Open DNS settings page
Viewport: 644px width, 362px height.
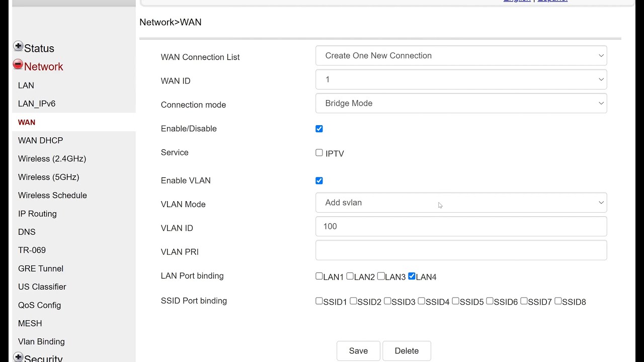pos(27,232)
